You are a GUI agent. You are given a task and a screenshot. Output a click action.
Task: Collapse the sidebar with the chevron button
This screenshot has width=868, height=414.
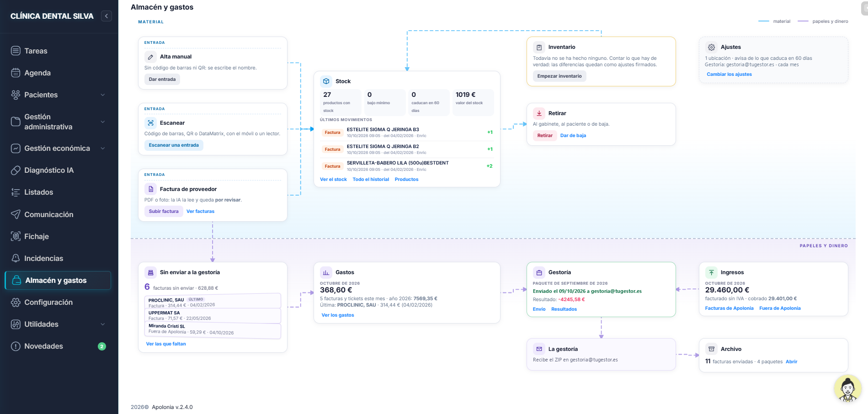[107, 16]
